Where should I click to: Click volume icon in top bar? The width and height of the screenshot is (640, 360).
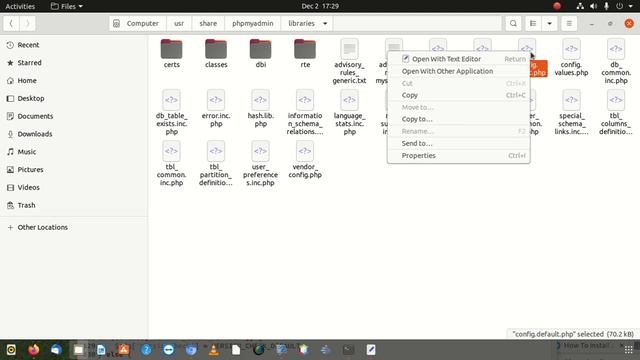(593, 6)
